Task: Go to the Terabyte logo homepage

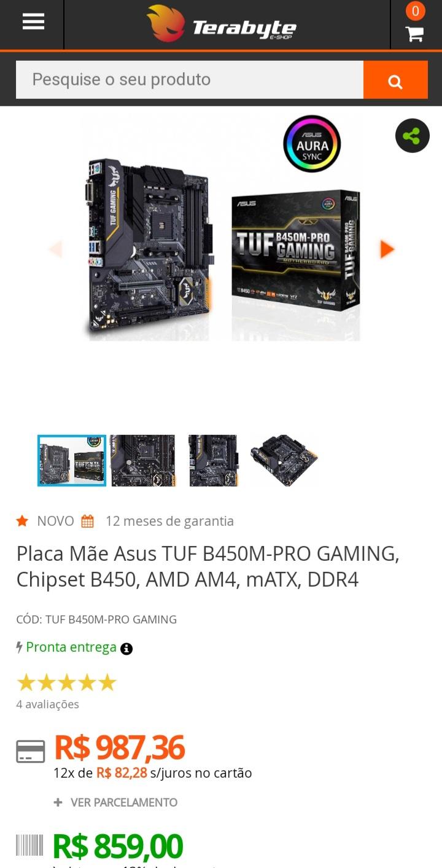Action: click(x=222, y=24)
